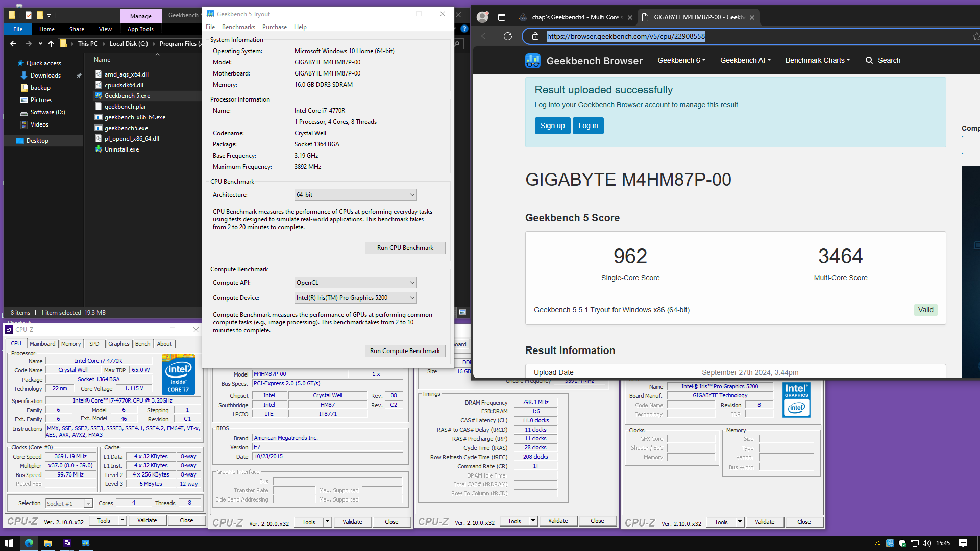Click the network icon in system tray
The width and height of the screenshot is (980, 551).
[x=915, y=543]
